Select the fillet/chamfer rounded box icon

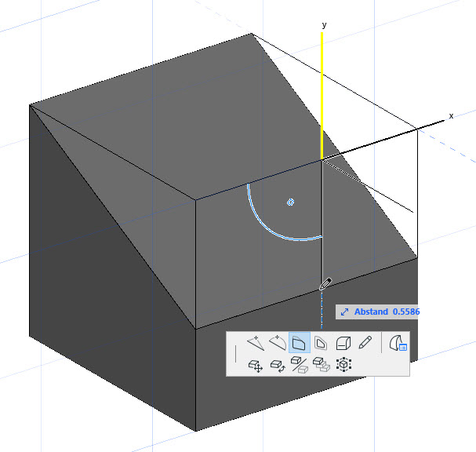click(x=343, y=343)
